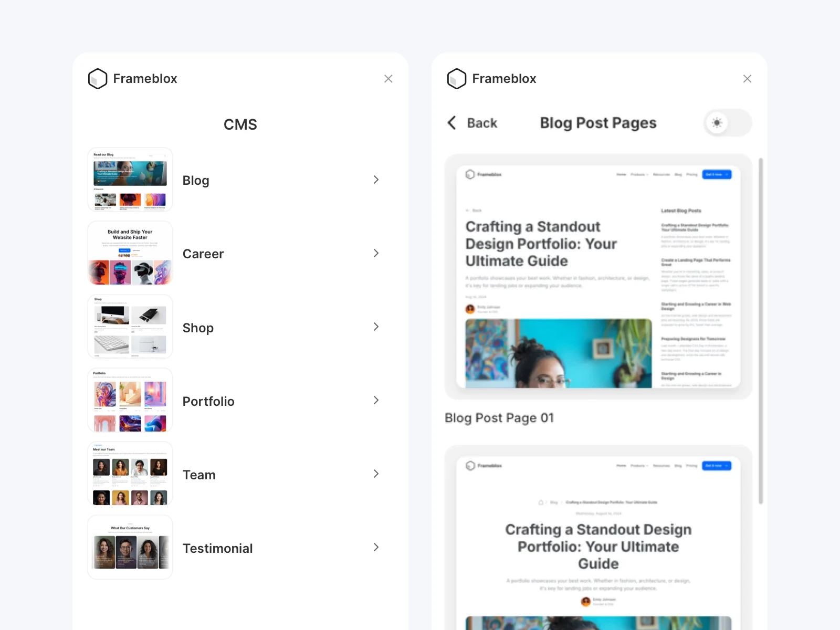Open the Blog Post Page 01 preview card
The width and height of the screenshot is (840, 630).
click(x=598, y=277)
